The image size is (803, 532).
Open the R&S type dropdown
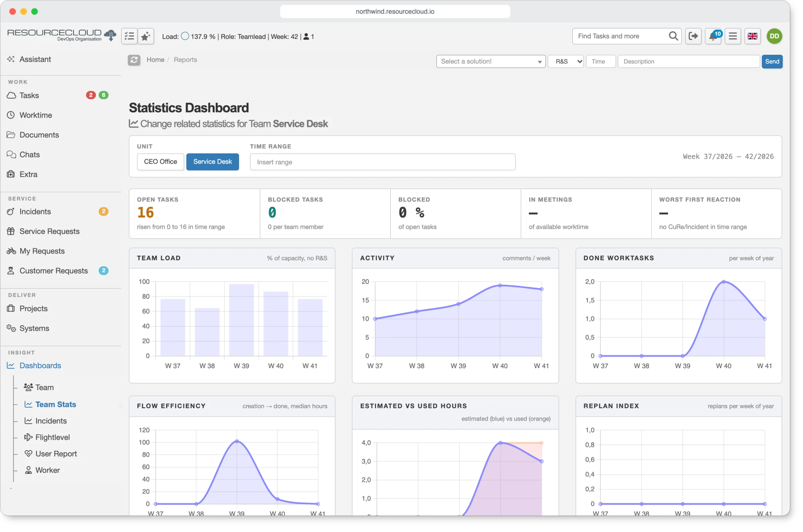pos(565,61)
